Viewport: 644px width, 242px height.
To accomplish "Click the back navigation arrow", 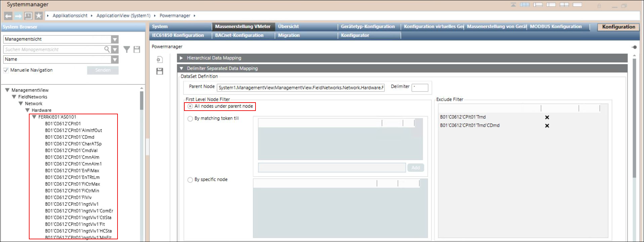I will click(8, 16).
